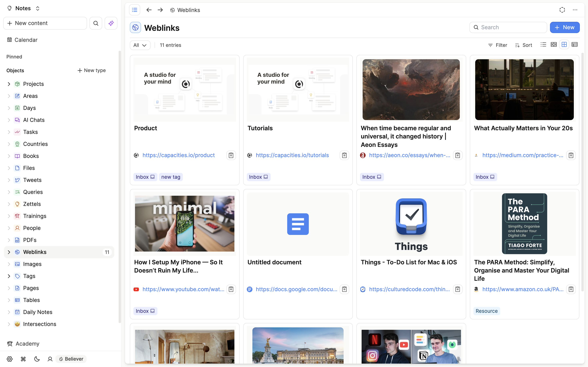This screenshot has height=367, width=588.
Task: Switch to list view layout
Action: click(x=543, y=45)
